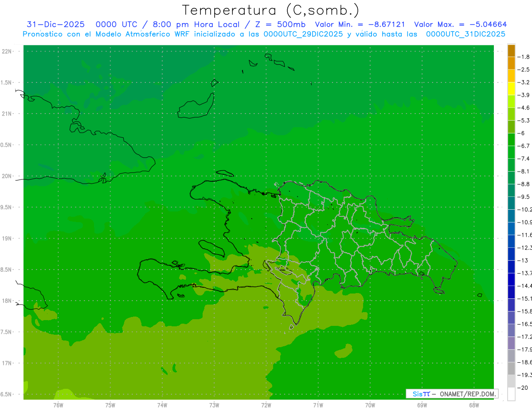The image size is (532, 411).
Task: Select the '68W' longitude axis label
Action: [x=474, y=405]
